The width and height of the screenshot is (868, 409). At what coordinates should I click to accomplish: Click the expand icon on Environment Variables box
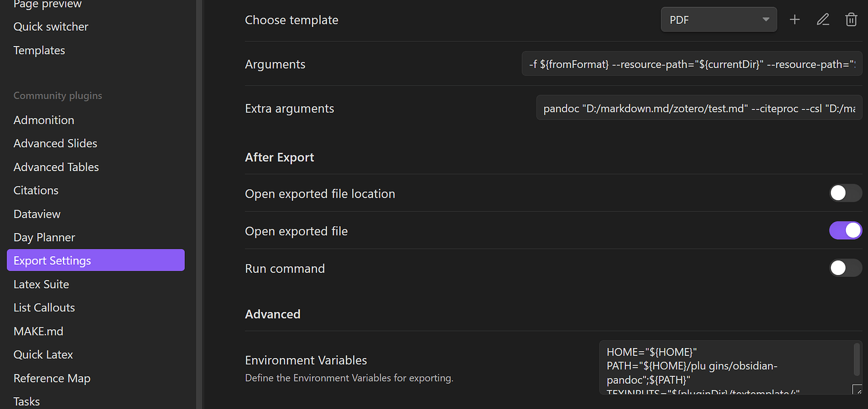tap(857, 389)
